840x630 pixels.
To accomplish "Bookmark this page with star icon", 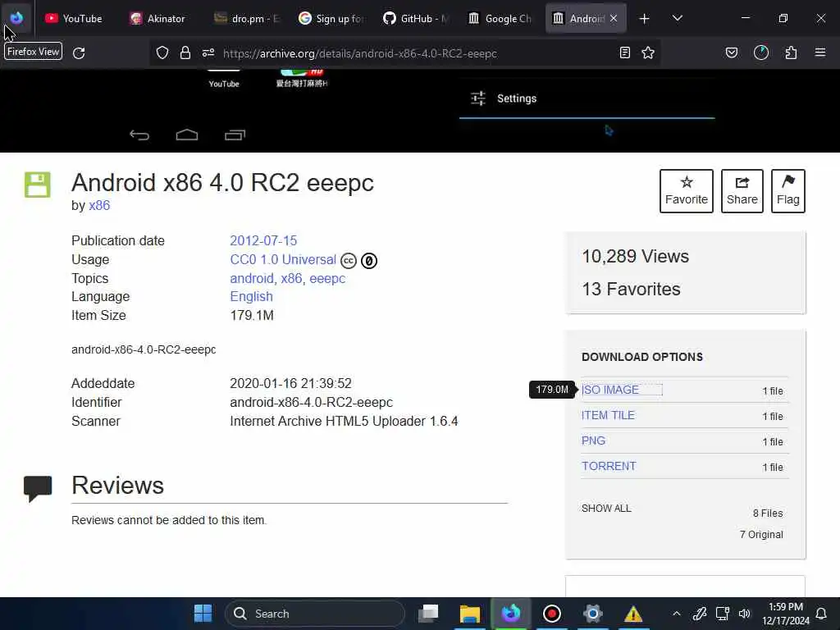I will coord(648,53).
